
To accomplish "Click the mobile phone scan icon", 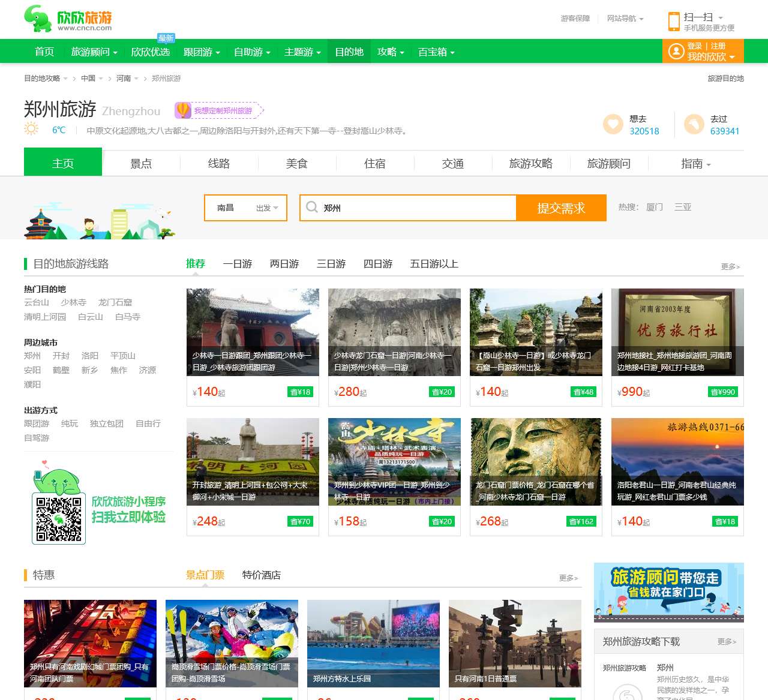I will (x=673, y=22).
